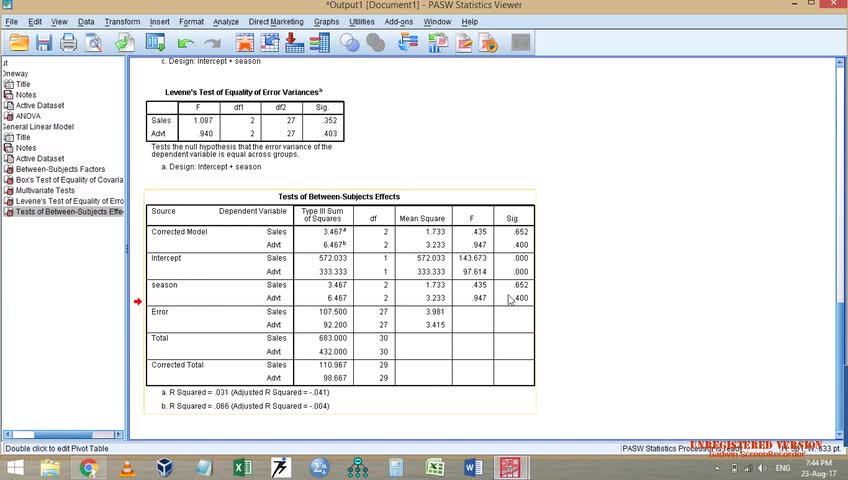
Task: Open the Windows Start button
Action: click(15, 468)
